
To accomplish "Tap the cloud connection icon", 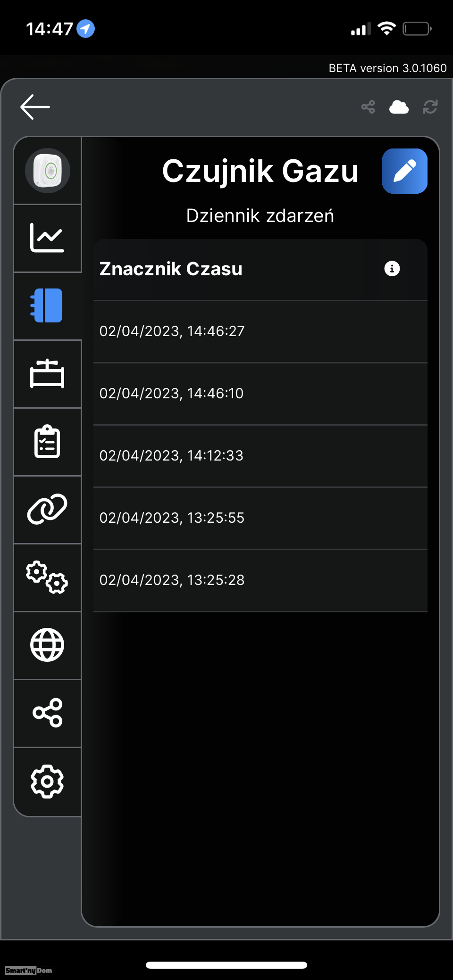I will [x=399, y=107].
